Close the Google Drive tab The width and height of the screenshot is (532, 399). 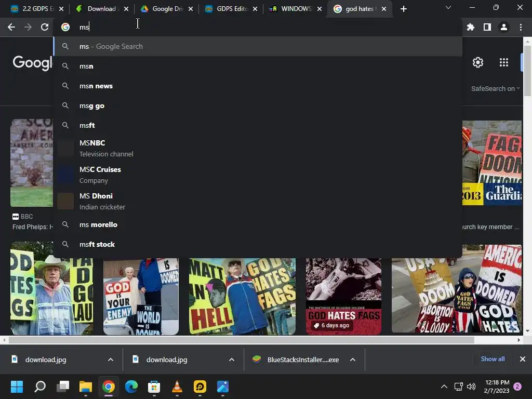[x=191, y=9]
